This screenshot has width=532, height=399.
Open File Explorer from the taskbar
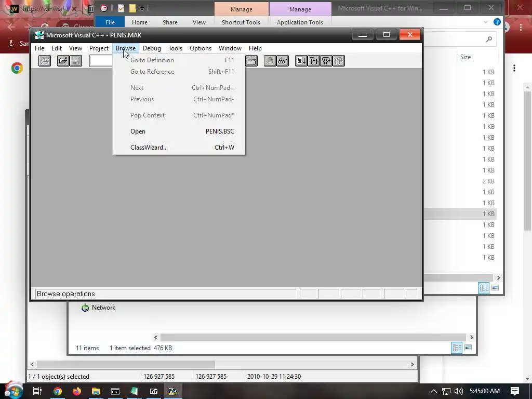[x=96, y=391]
